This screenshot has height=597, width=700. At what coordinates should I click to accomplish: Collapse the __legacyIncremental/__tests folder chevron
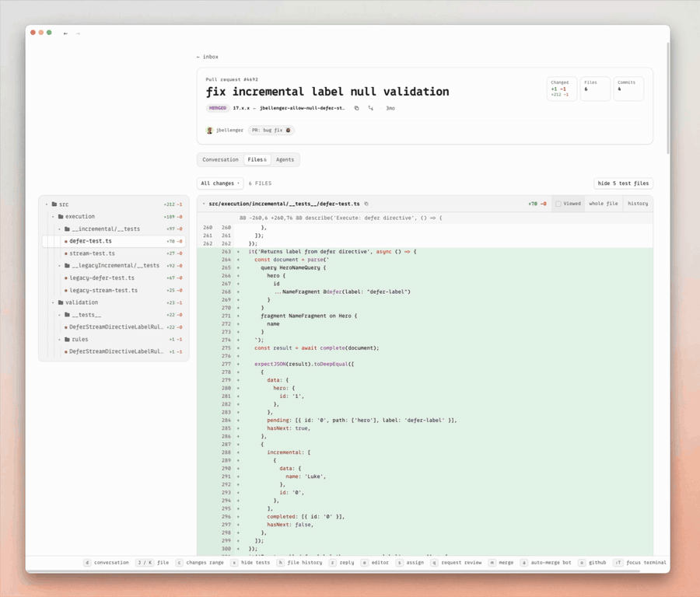coord(59,266)
